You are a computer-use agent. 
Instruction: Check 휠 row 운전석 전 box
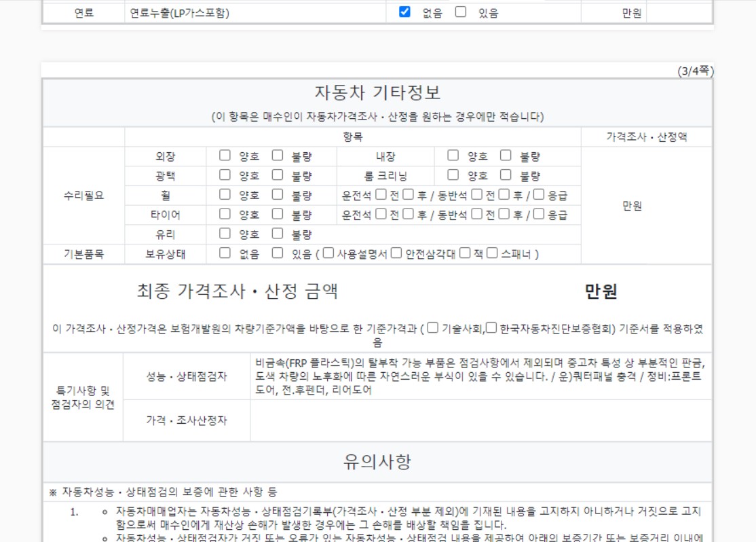(380, 195)
